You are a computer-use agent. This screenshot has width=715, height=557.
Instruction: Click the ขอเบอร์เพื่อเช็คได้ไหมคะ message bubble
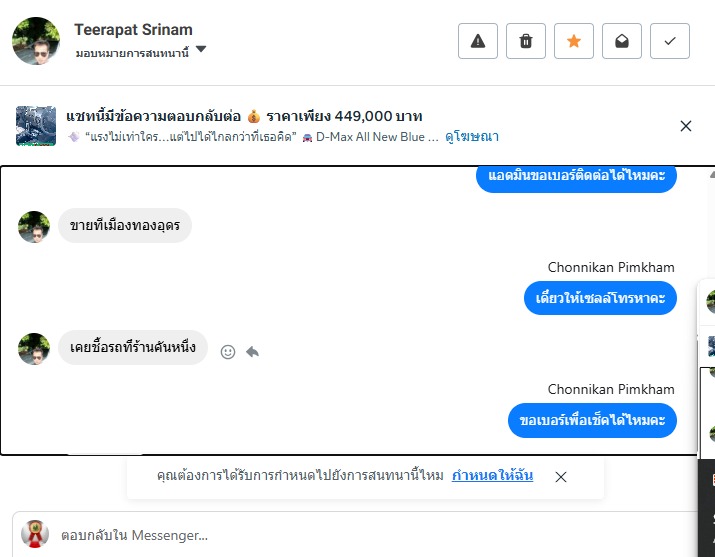click(x=593, y=420)
